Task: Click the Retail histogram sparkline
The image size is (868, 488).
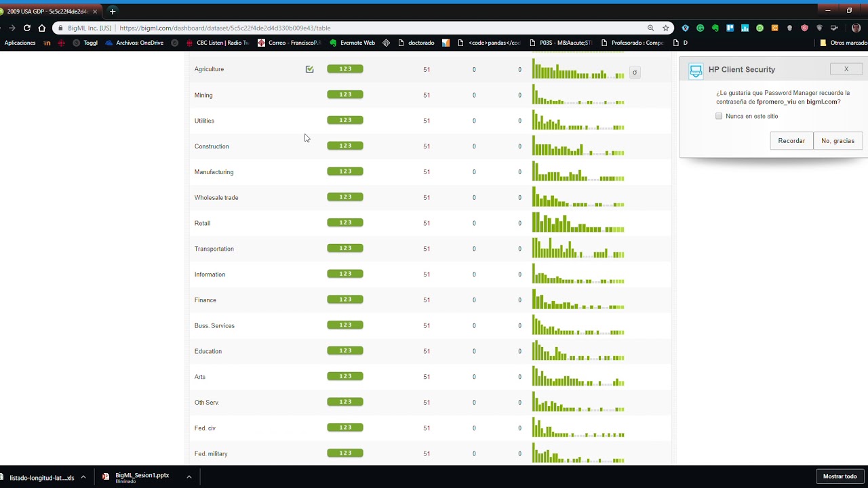Action: click(x=578, y=223)
